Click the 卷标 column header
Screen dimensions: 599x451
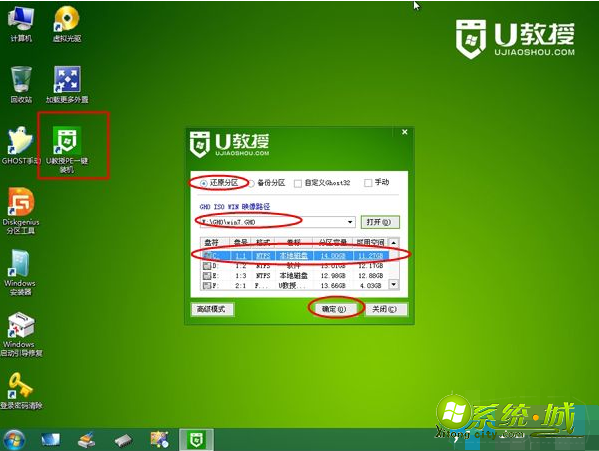pos(294,242)
